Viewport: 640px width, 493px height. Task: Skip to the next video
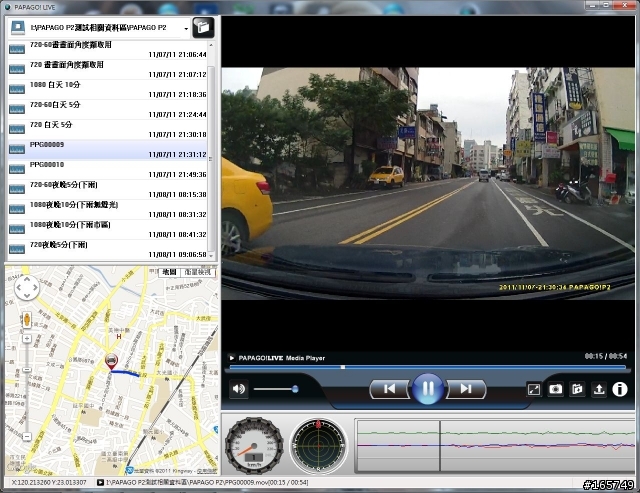tap(466, 389)
